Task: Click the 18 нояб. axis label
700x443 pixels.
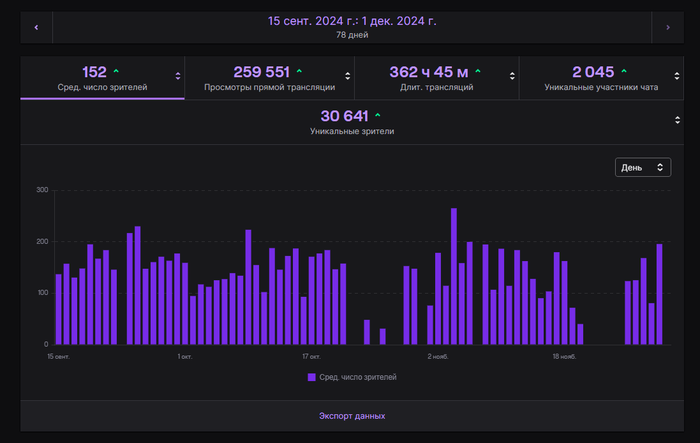Action: [564, 356]
